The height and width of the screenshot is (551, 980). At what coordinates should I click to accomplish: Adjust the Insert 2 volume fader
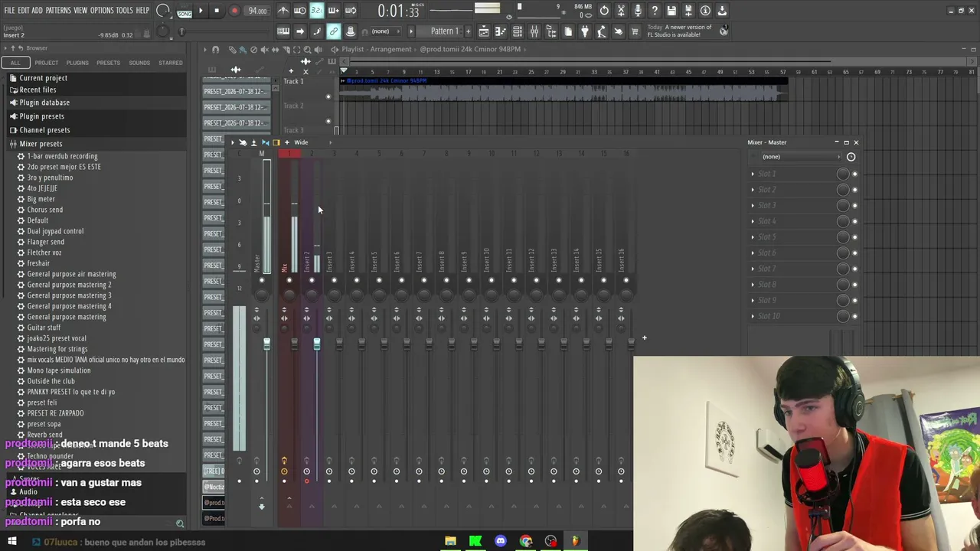point(317,345)
